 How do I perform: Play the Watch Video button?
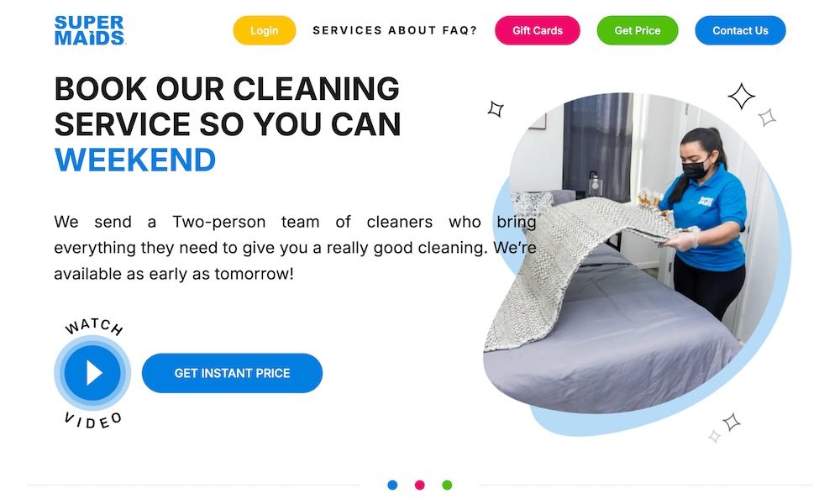click(92, 373)
